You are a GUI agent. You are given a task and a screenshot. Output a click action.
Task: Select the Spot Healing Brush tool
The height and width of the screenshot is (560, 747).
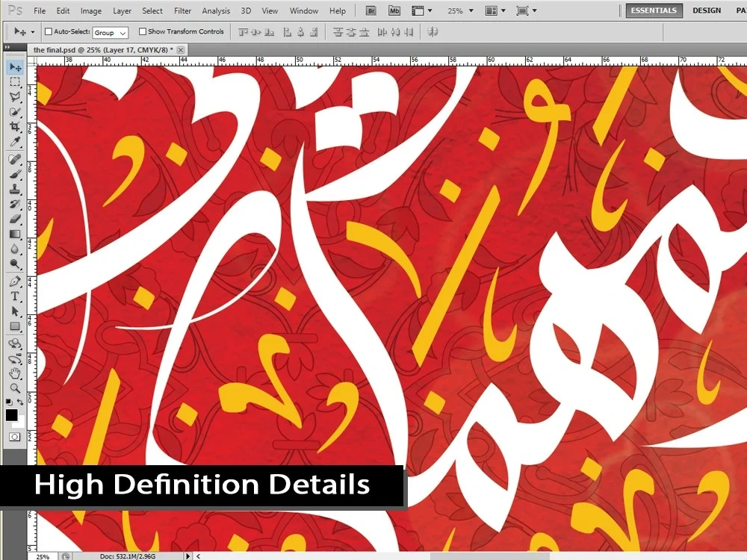pos(15,159)
